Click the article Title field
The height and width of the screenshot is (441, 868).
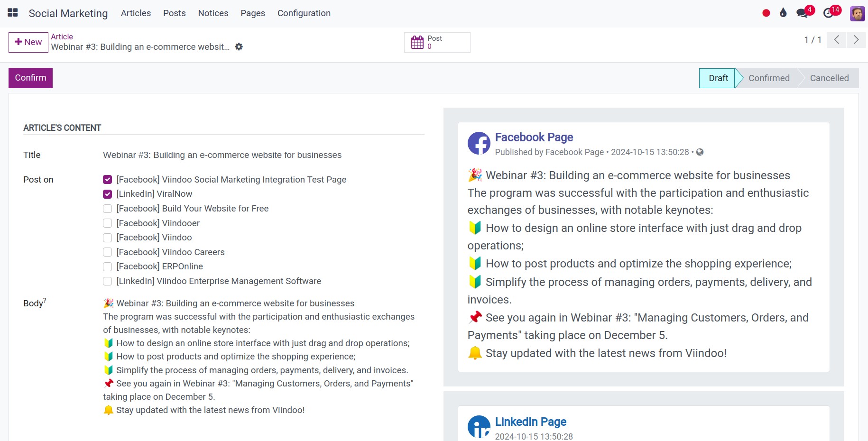click(263, 155)
